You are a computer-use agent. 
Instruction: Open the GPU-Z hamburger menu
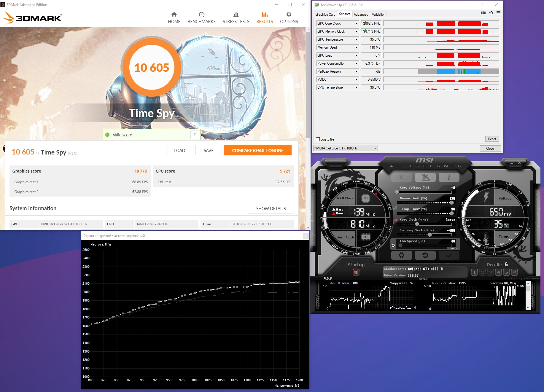click(x=498, y=13)
